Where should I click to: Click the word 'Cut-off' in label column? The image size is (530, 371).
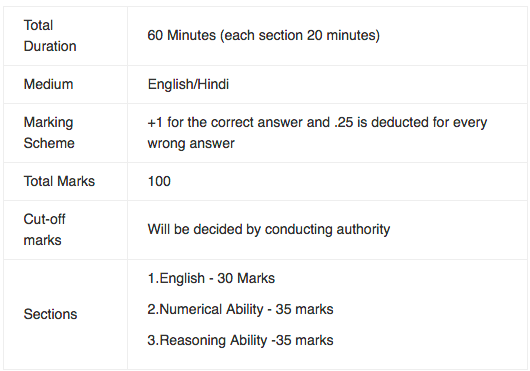[x=44, y=219]
